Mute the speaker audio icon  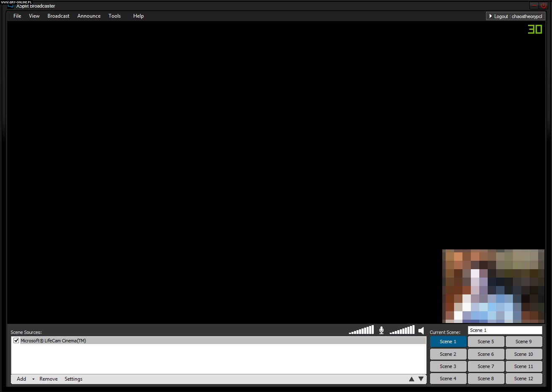[421, 331]
